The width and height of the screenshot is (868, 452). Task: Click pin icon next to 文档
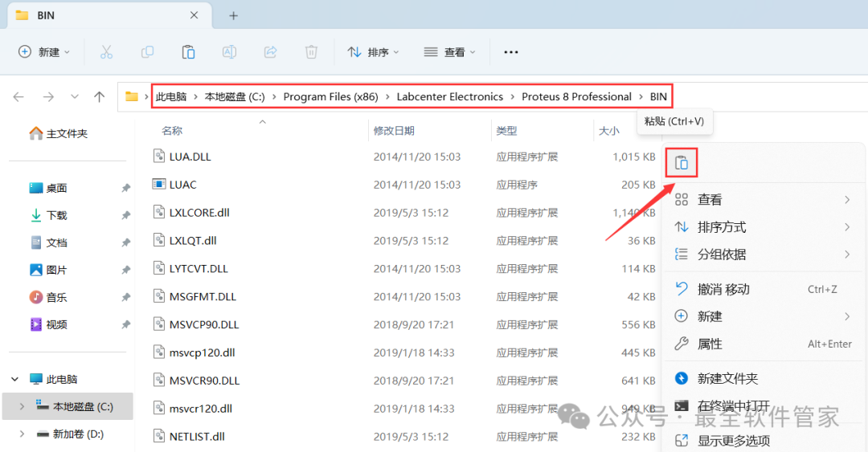coord(125,242)
